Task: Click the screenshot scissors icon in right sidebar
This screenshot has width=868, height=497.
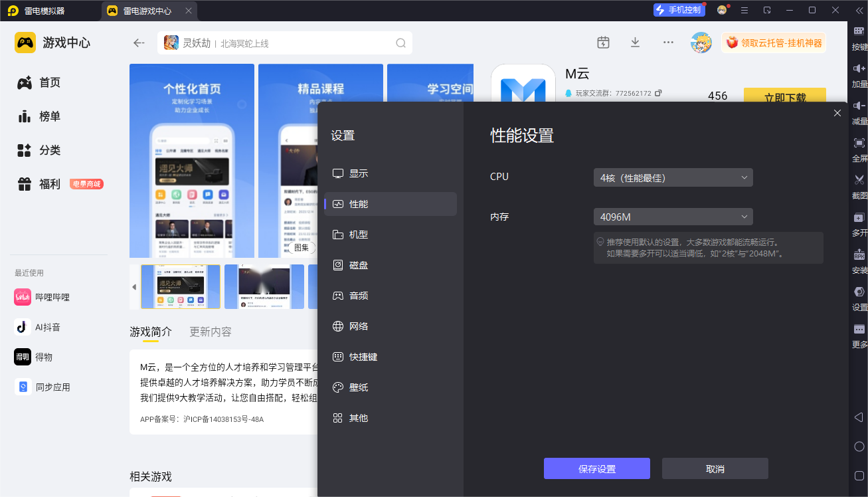Action: point(859,180)
